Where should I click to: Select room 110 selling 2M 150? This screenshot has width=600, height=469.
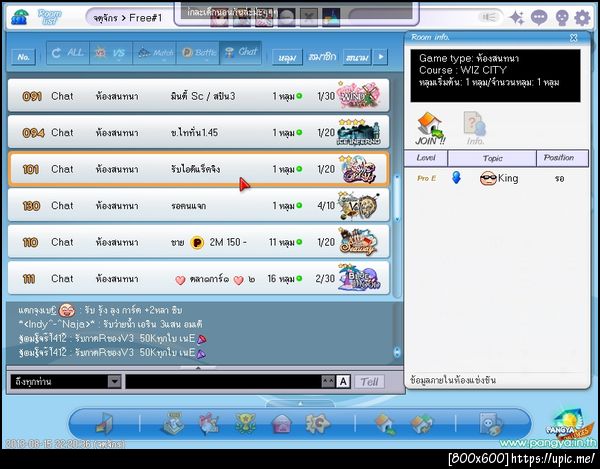point(198,242)
